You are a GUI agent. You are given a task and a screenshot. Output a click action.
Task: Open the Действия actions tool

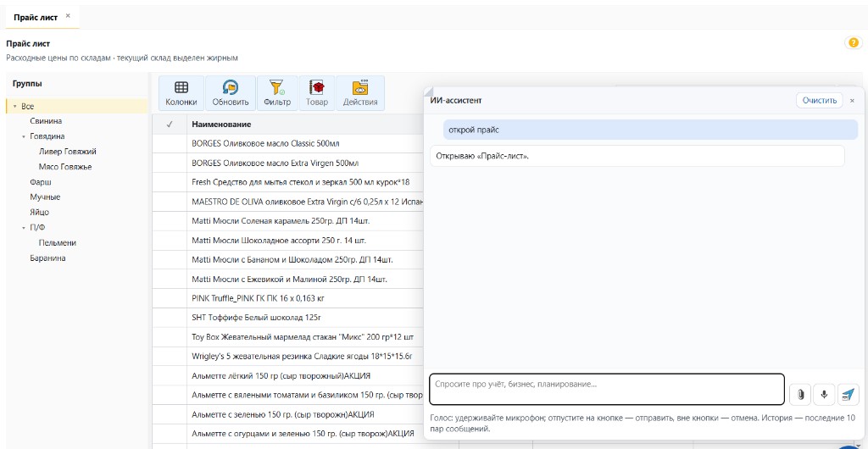[360, 93]
